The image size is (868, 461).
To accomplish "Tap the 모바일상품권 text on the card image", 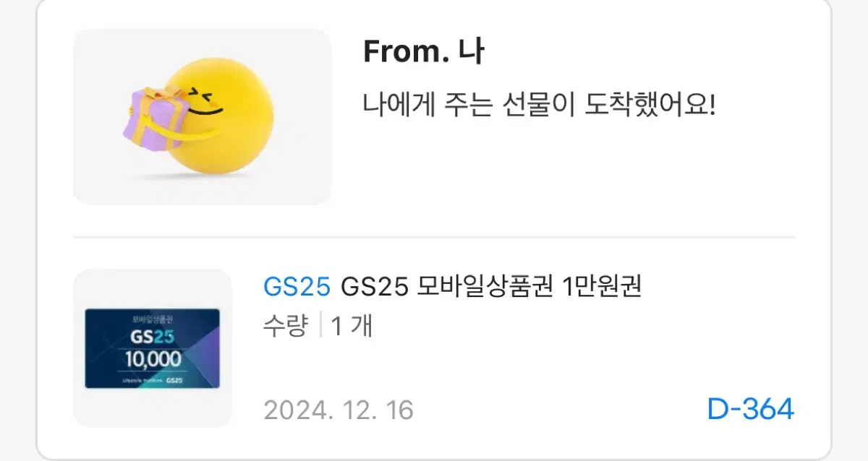I will [150, 318].
